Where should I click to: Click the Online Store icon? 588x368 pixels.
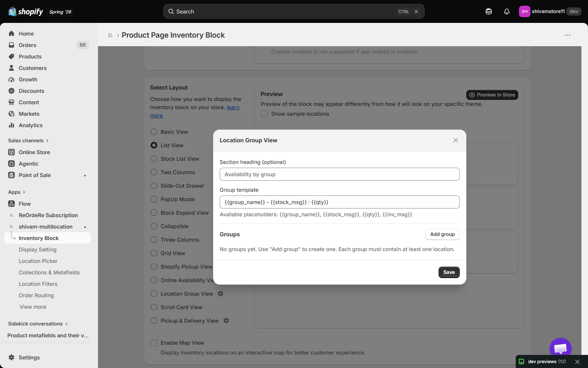11,152
